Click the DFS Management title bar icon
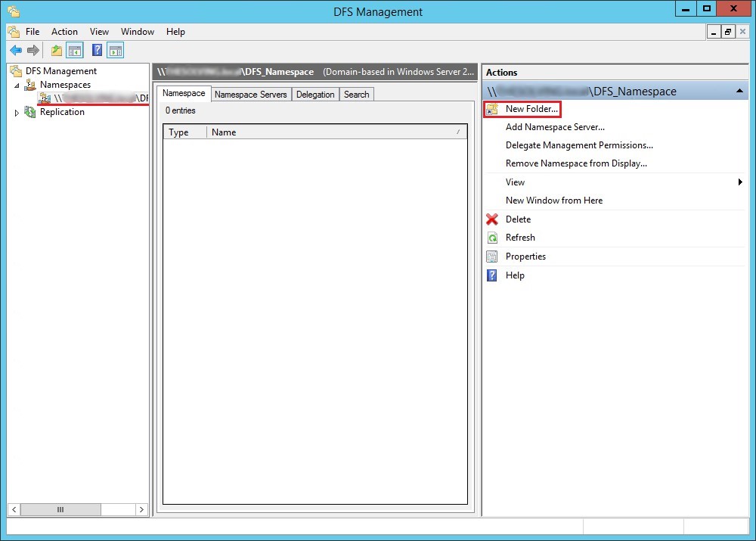The height and width of the screenshot is (541, 756). pyautogui.click(x=14, y=11)
